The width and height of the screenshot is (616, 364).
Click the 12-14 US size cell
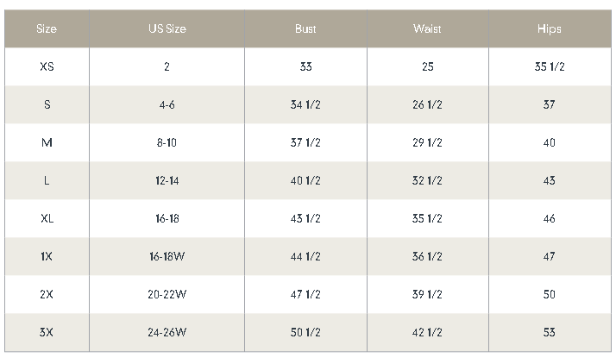167,181
